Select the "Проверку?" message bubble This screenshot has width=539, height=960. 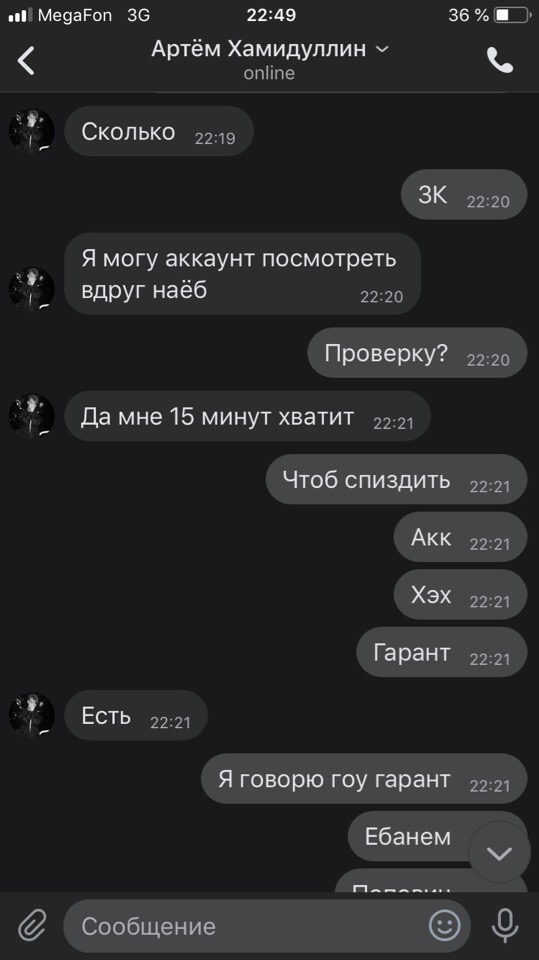(417, 353)
